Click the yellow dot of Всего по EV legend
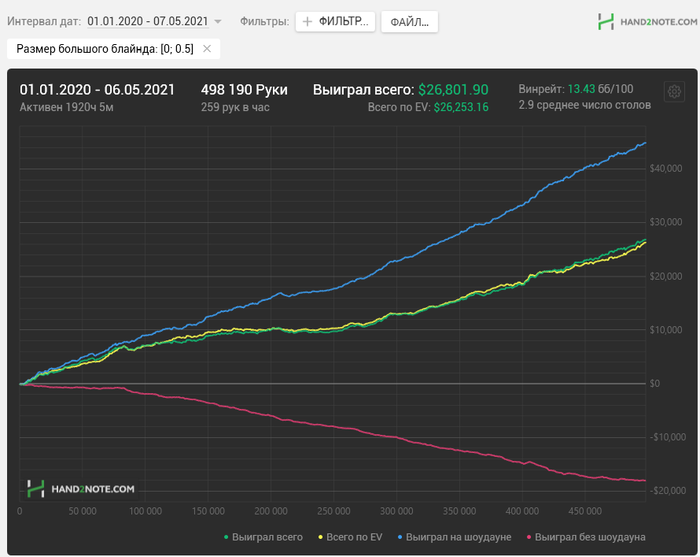700x557 pixels. [320, 537]
